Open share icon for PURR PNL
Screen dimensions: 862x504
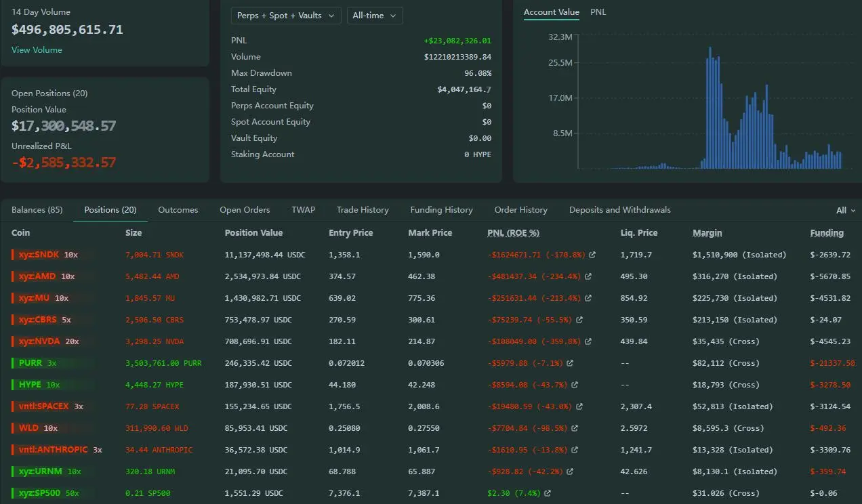point(570,363)
